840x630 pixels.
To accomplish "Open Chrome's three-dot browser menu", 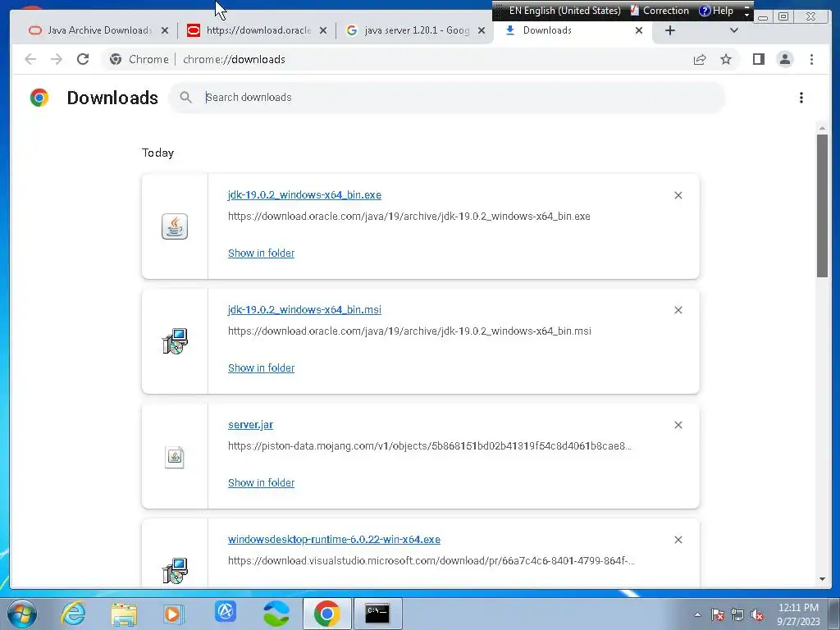I will 811,59.
